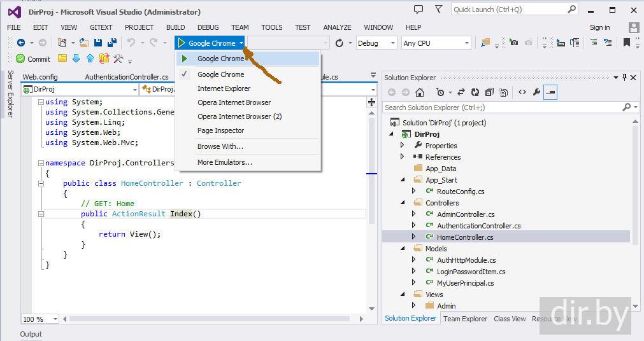
Task: Click the View Code icon in Solution Explorer
Action: (522, 93)
